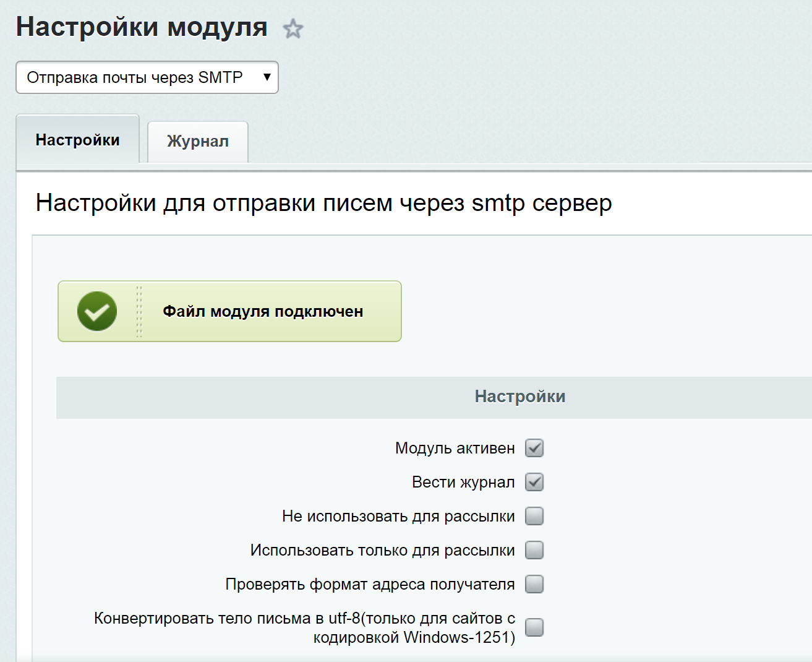
Task: Click the 'Модуль активен' label text
Action: (455, 448)
